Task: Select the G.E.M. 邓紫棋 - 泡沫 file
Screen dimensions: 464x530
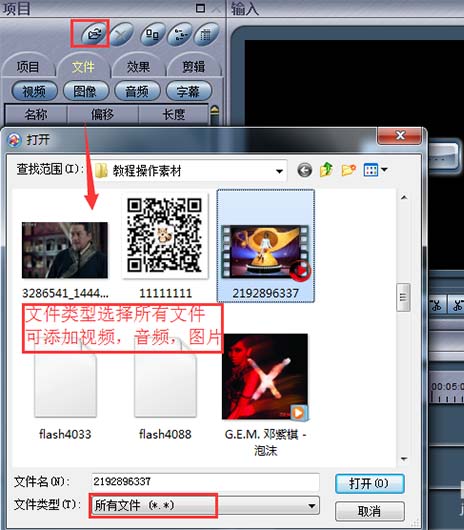Action: pyautogui.click(x=265, y=395)
